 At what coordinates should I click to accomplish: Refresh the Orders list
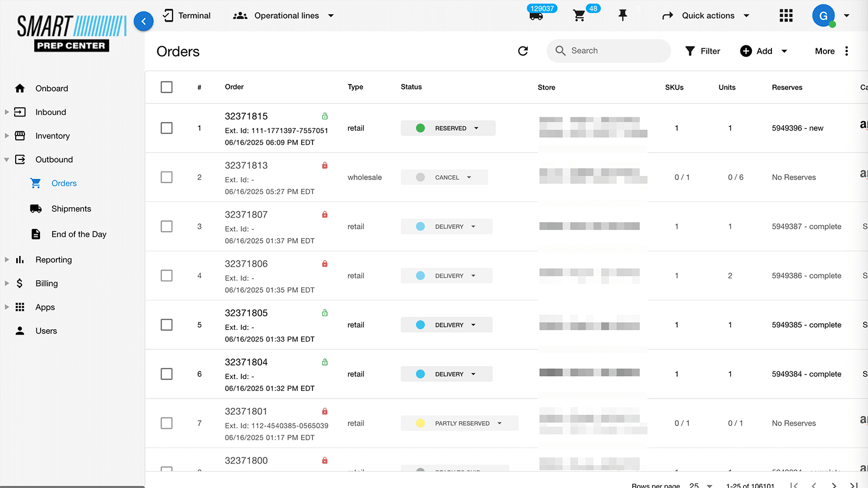pos(522,50)
